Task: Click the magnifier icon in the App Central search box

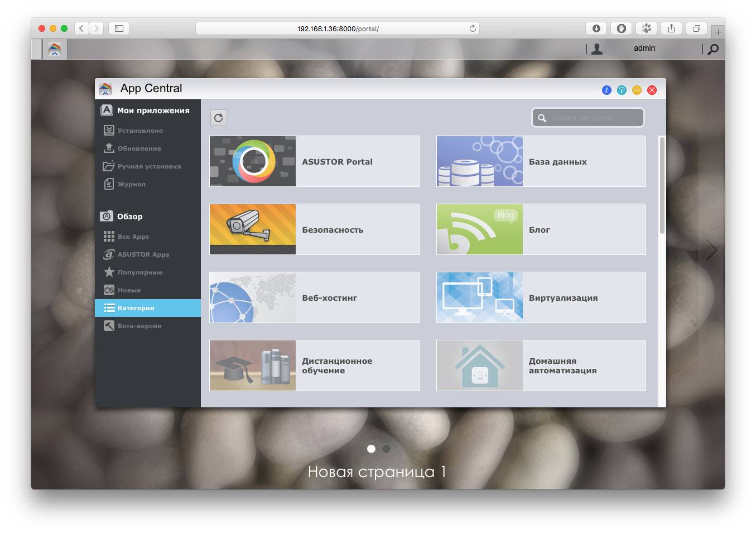Action: [542, 118]
